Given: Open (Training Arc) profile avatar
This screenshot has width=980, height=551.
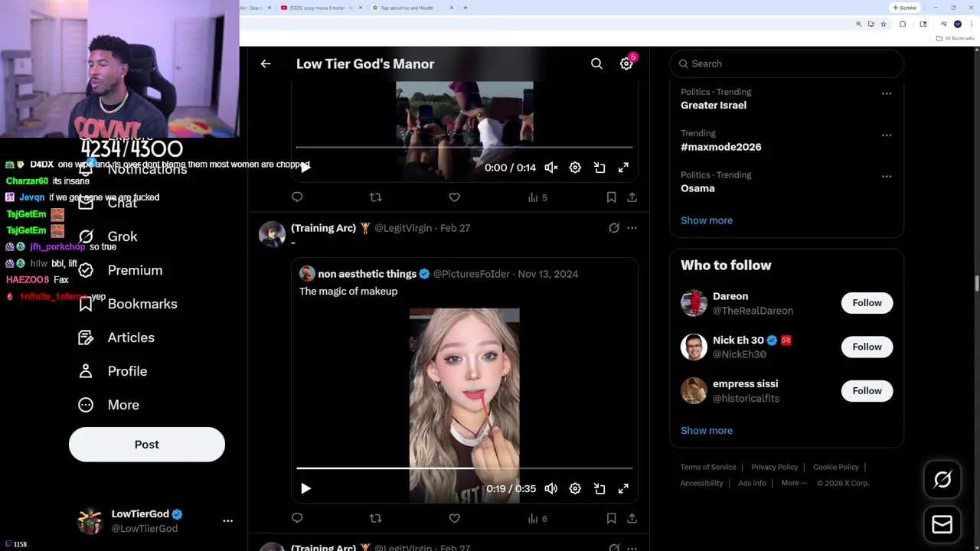Looking at the screenshot, I should tap(272, 234).
